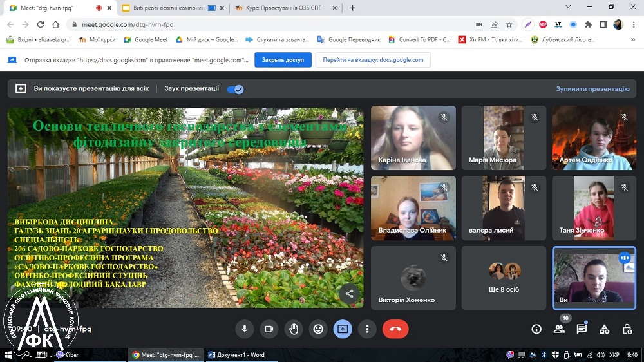This screenshot has width=644, height=362.
Task: Show participants list people icon
Action: click(559, 329)
